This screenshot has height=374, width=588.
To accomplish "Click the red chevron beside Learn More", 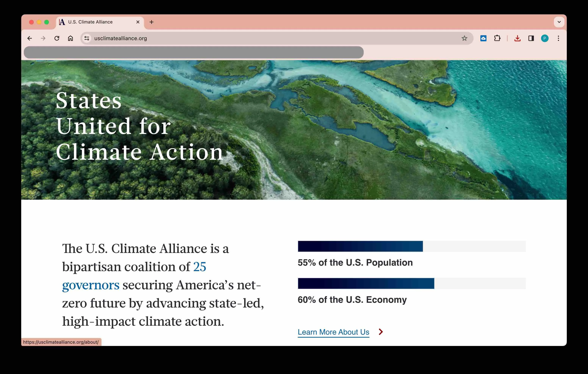I will coord(381,332).
